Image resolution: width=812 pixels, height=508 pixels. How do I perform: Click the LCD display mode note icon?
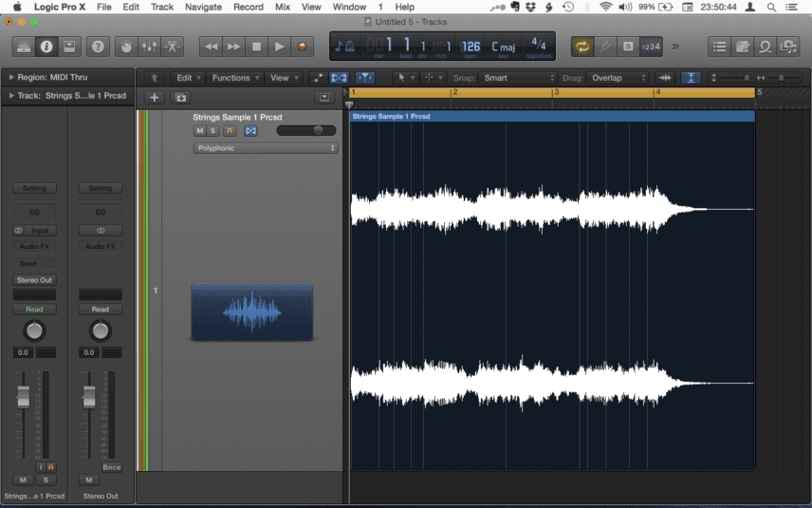[344, 47]
